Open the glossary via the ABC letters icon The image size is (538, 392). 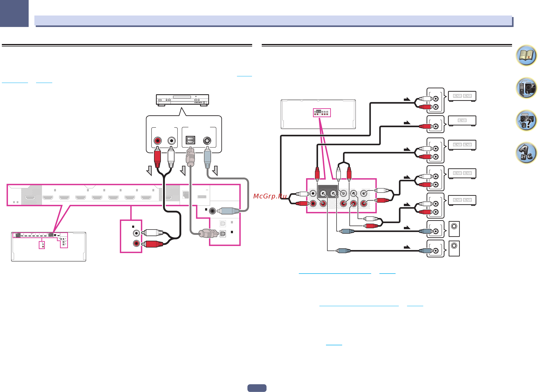[x=526, y=153]
